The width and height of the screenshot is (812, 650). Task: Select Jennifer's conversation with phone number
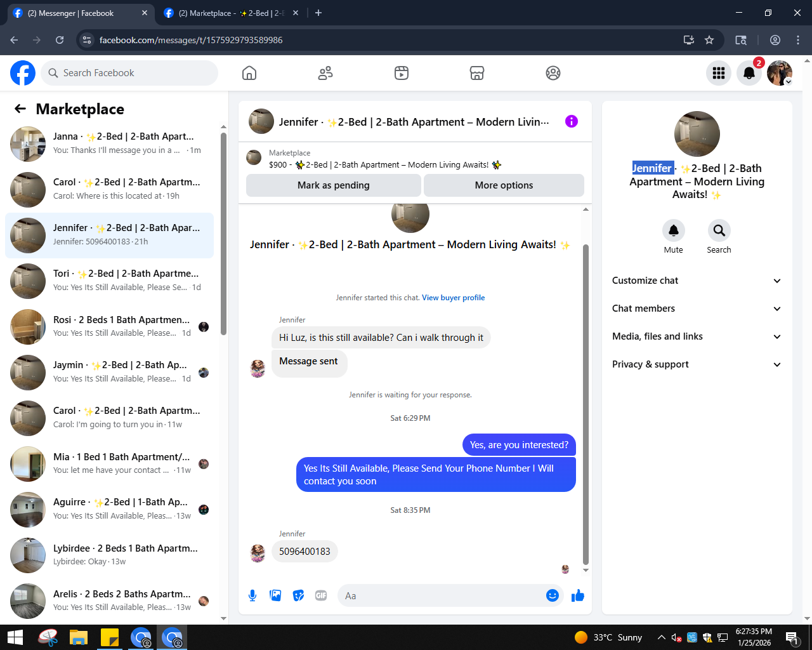pyautogui.click(x=109, y=235)
